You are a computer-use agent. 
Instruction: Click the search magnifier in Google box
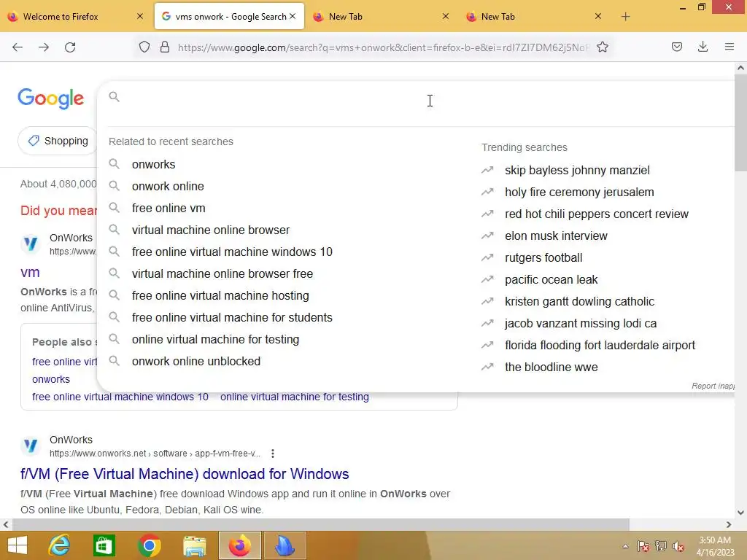tap(114, 97)
